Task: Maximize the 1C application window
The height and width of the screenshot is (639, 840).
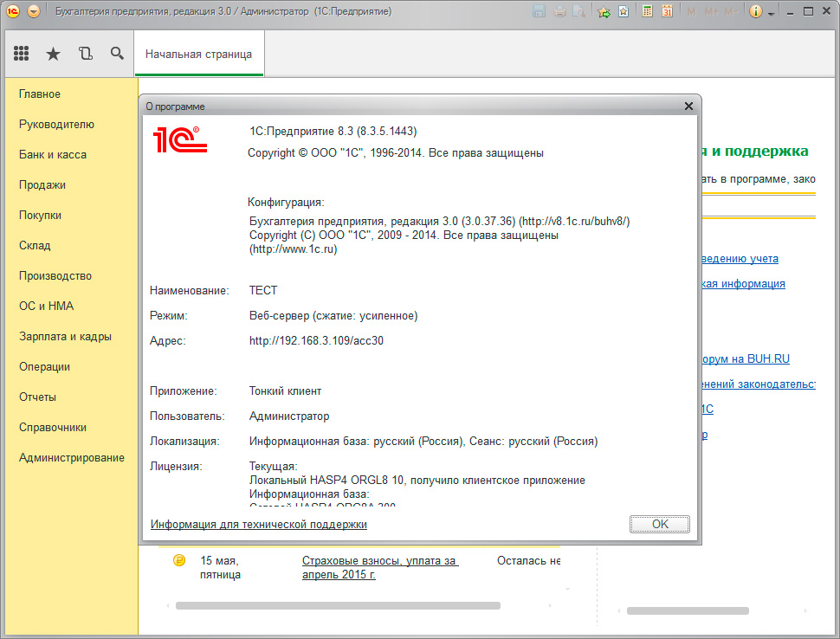Action: pos(809,11)
